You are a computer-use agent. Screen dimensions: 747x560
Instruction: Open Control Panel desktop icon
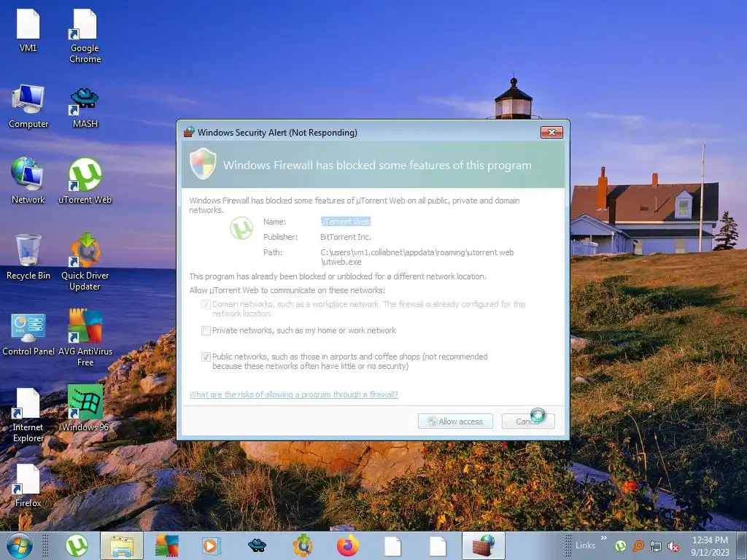coord(28,334)
